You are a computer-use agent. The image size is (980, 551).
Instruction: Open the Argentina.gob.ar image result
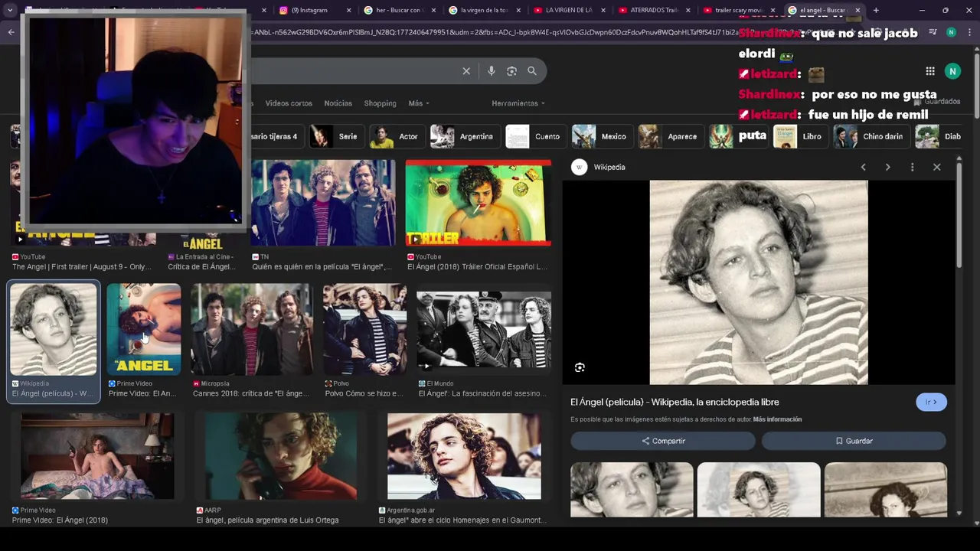coord(464,456)
